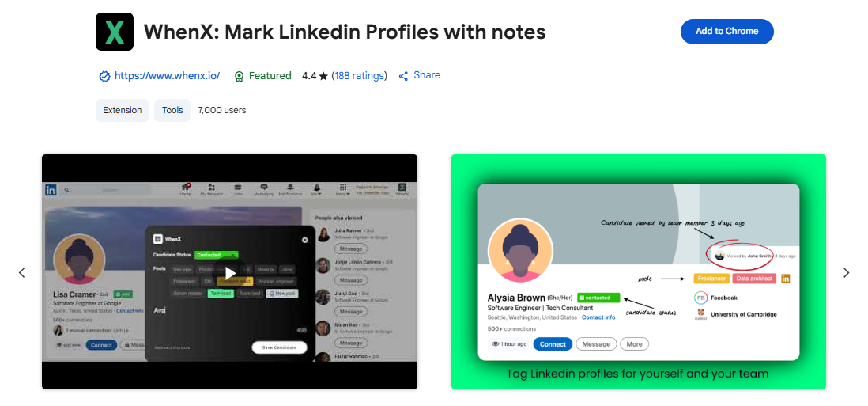Click the LinkedIn logo in video thumbnail
Viewport: 868px width, 406px height.
pyautogui.click(x=51, y=190)
